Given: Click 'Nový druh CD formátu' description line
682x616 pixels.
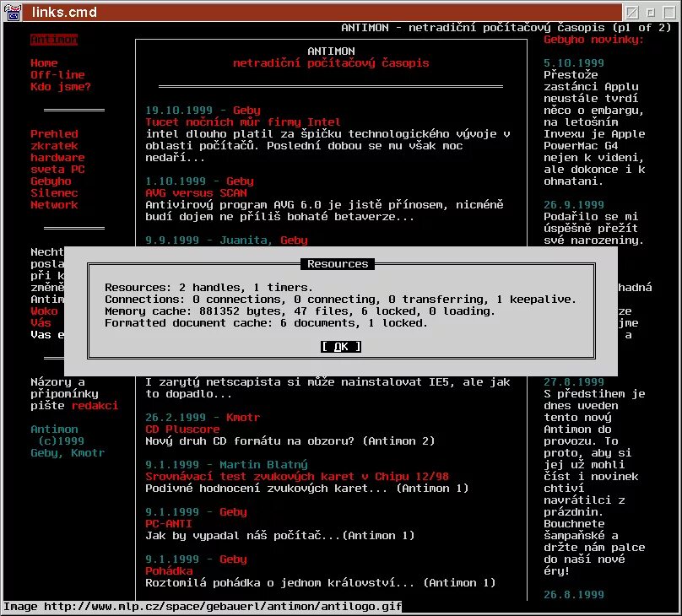Looking at the screenshot, I should (290, 441).
